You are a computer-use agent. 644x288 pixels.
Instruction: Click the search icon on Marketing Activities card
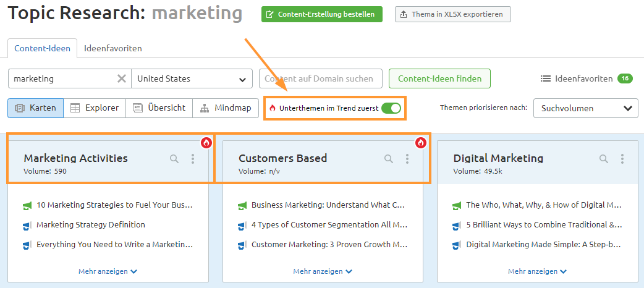click(x=174, y=159)
